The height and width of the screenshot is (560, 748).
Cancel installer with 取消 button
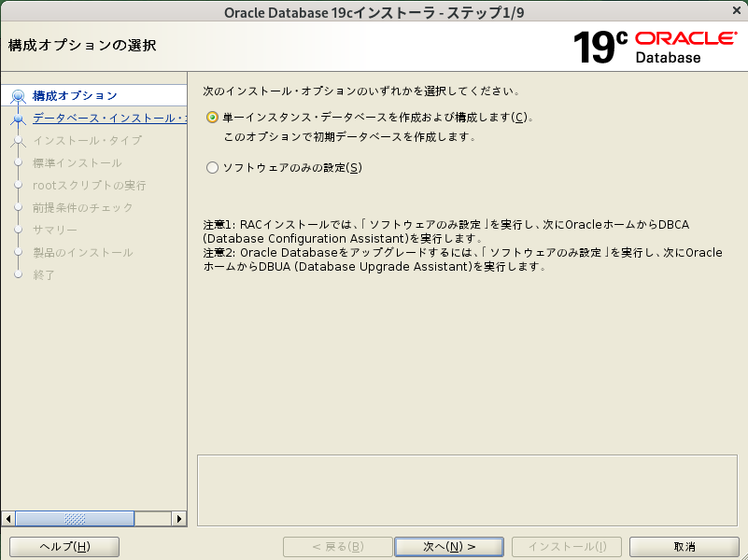(684, 547)
